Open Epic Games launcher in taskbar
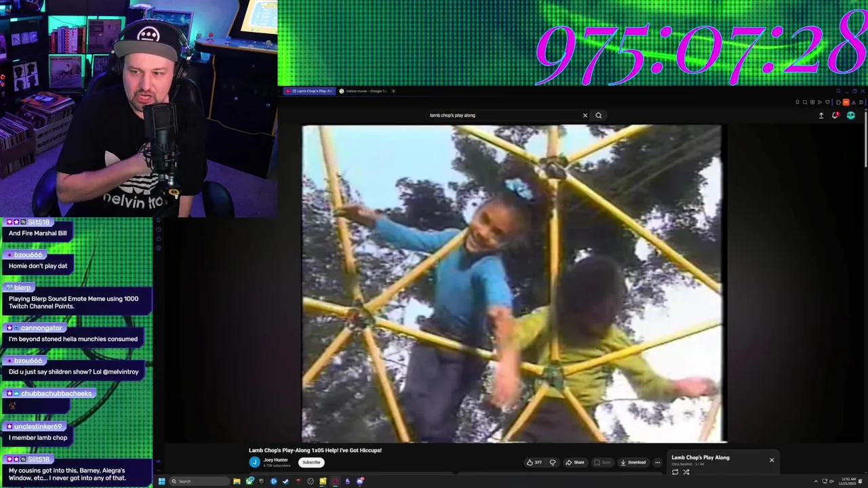The width and height of the screenshot is (868, 488). [x=261, y=481]
